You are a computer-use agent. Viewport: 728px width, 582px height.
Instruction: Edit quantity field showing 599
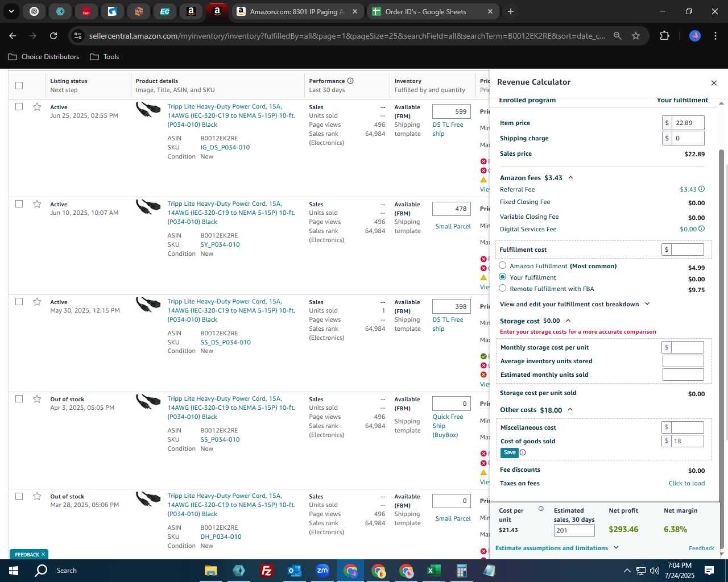tap(452, 111)
